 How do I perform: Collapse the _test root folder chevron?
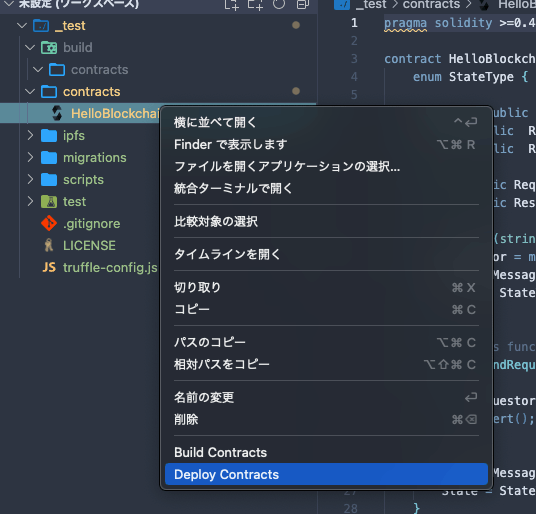[x=22, y=26]
